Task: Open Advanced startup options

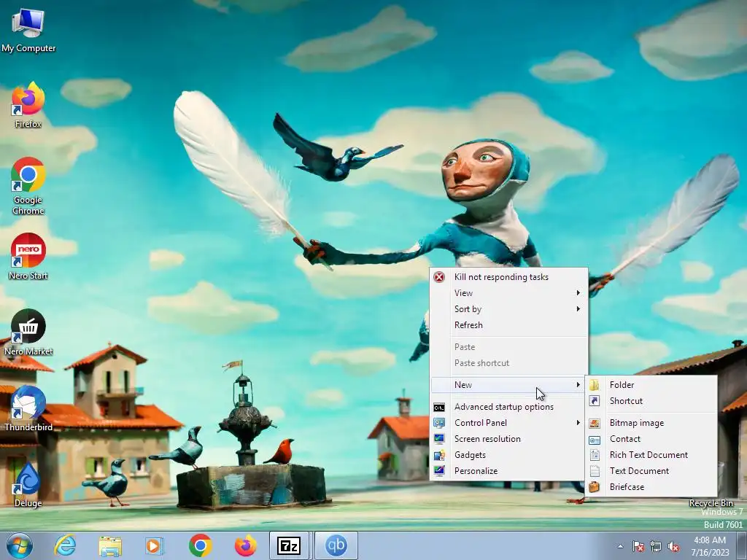Action: point(508,407)
